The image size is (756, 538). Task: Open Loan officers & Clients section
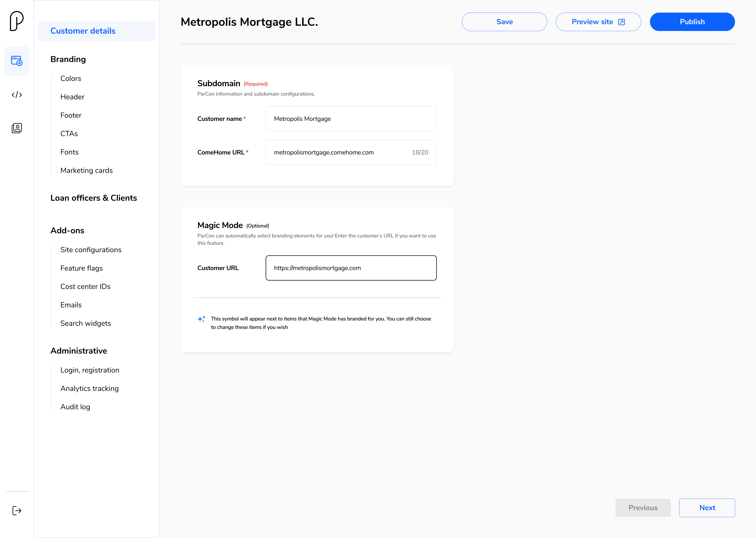(x=93, y=198)
